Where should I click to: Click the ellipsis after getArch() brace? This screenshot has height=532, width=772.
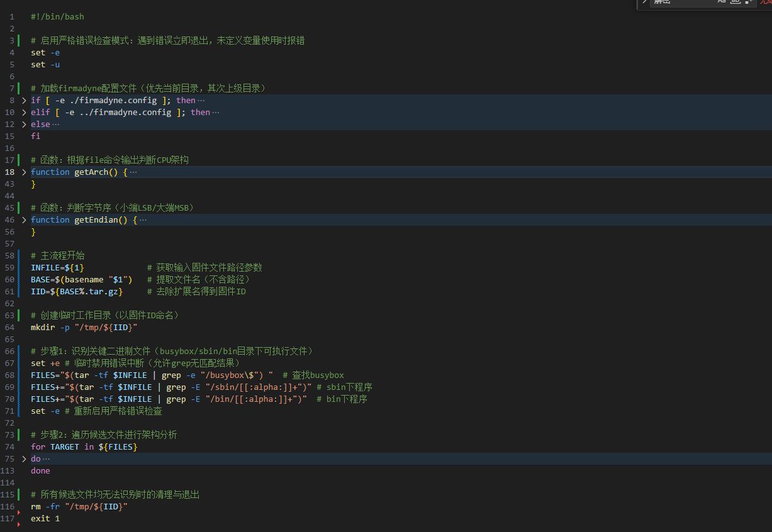coord(133,172)
